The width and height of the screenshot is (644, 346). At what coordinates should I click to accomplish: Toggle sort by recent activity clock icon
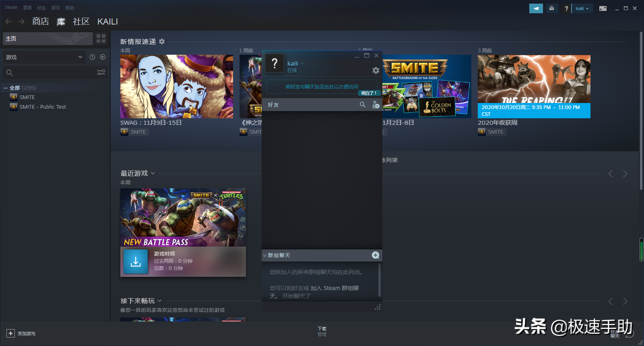click(x=92, y=57)
